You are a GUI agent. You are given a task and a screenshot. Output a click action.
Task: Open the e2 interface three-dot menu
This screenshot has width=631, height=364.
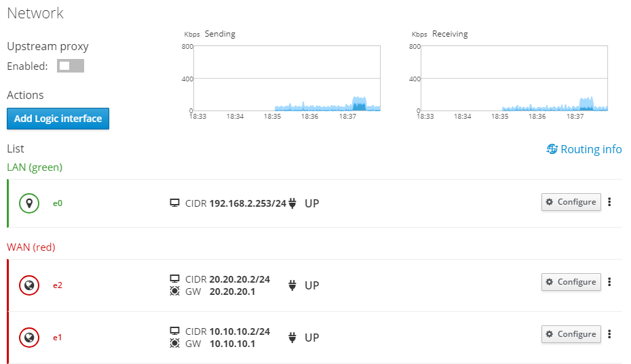(x=610, y=282)
